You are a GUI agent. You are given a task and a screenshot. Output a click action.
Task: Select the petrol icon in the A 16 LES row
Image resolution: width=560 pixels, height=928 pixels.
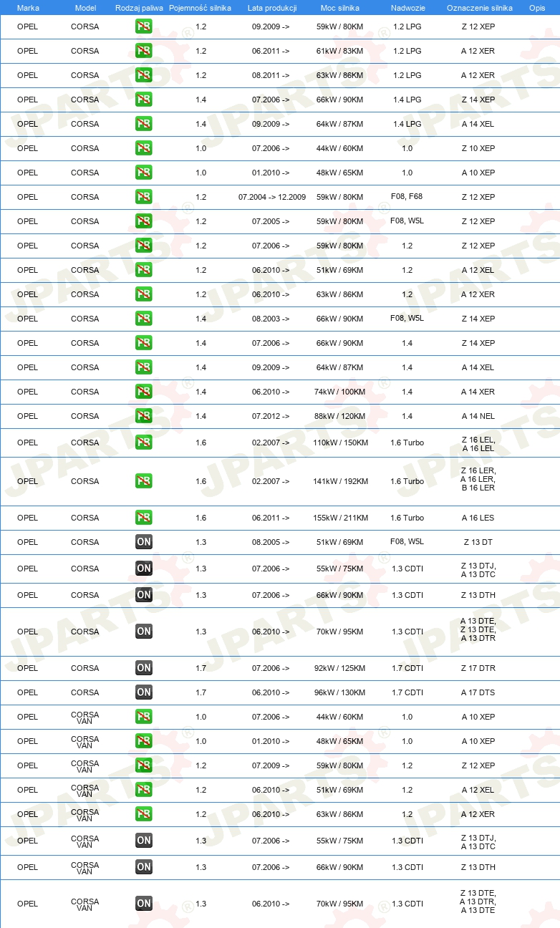pos(144,518)
